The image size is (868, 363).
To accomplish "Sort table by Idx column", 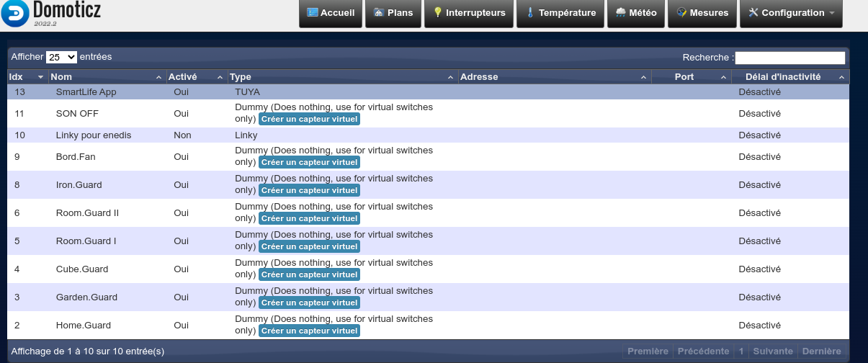I will tap(27, 77).
